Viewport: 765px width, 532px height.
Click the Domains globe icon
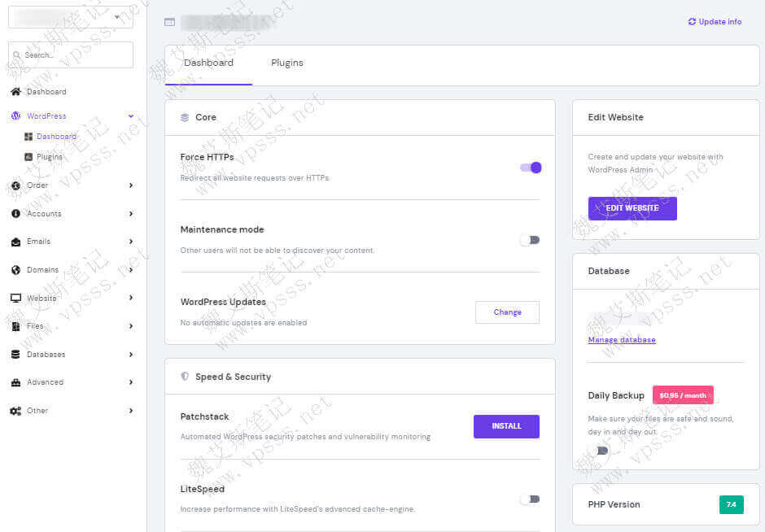pyautogui.click(x=15, y=270)
